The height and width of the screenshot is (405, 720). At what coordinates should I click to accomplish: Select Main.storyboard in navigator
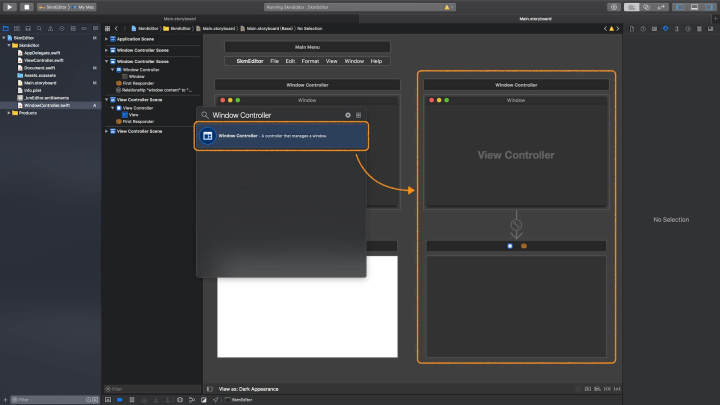tap(40, 83)
